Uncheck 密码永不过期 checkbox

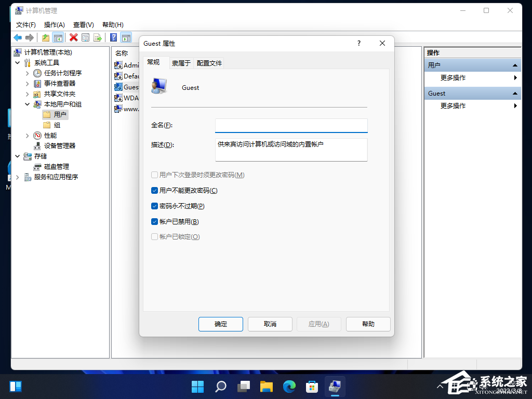click(154, 206)
